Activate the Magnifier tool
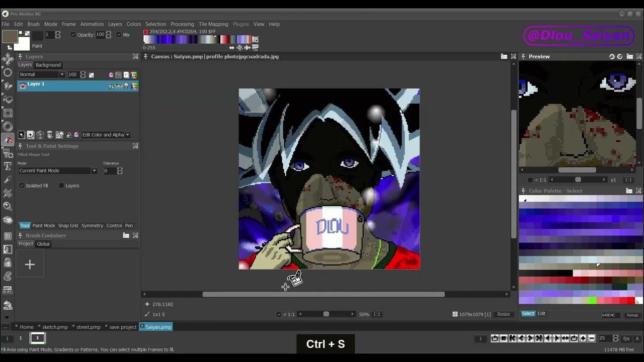 point(8,207)
